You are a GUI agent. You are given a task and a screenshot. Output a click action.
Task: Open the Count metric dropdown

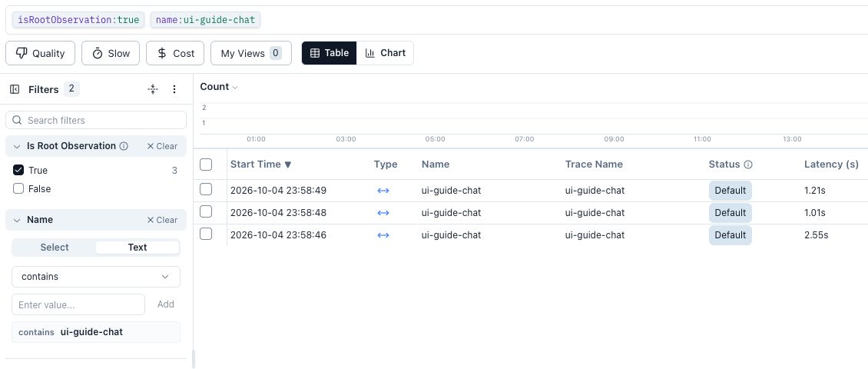click(219, 87)
